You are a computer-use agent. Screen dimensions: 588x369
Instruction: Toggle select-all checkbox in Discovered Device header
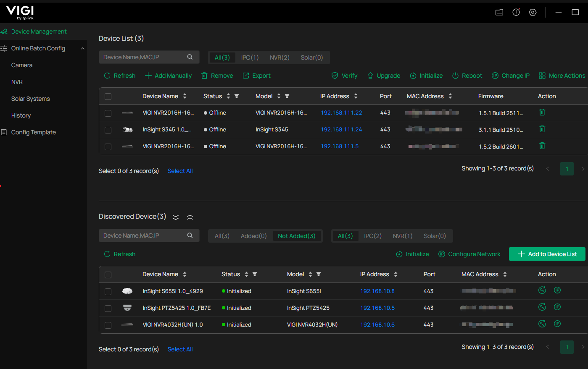(108, 275)
